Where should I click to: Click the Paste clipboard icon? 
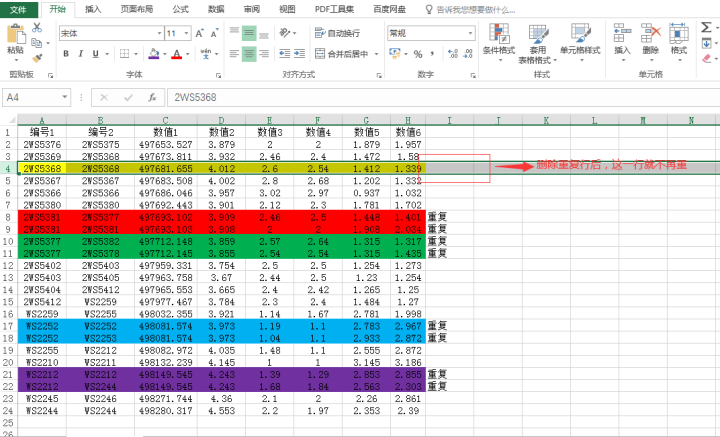[16, 35]
